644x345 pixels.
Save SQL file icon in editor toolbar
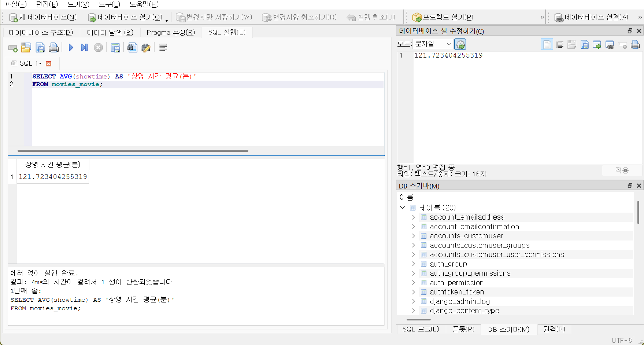[x=40, y=48]
